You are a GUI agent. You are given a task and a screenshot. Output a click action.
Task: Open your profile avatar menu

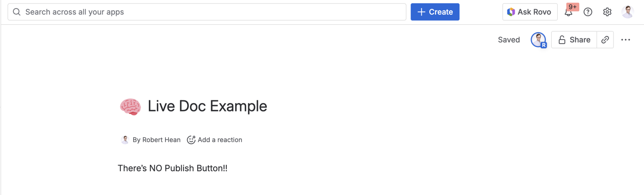(627, 12)
